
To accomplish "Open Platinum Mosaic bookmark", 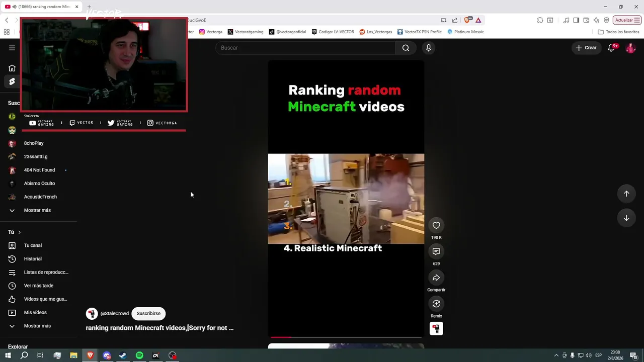I will pyautogui.click(x=465, y=32).
